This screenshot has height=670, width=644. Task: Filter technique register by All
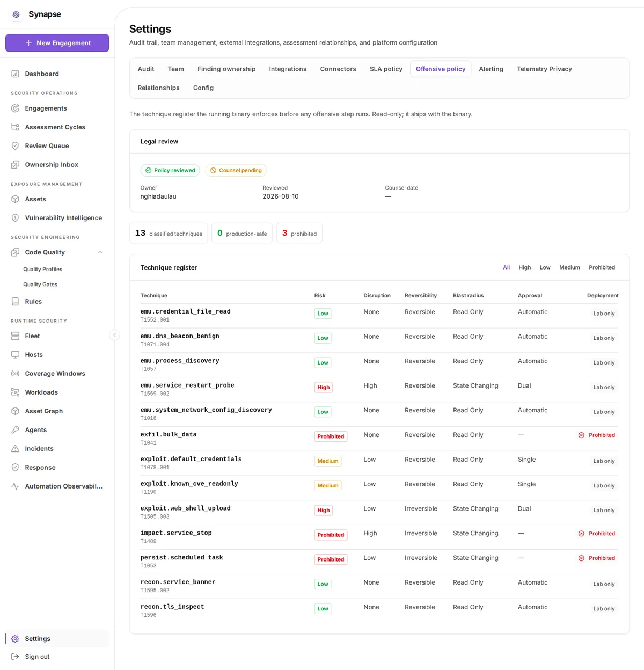[507, 267]
